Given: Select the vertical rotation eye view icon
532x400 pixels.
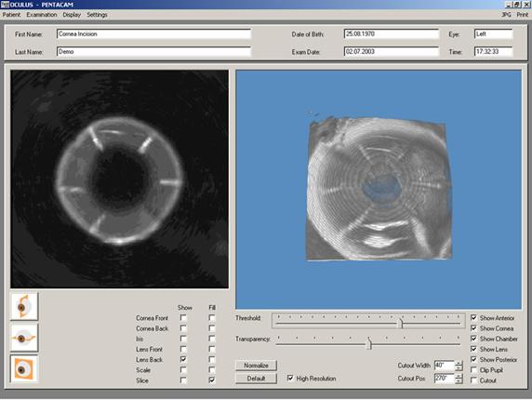Looking at the screenshot, I should coord(24,307).
